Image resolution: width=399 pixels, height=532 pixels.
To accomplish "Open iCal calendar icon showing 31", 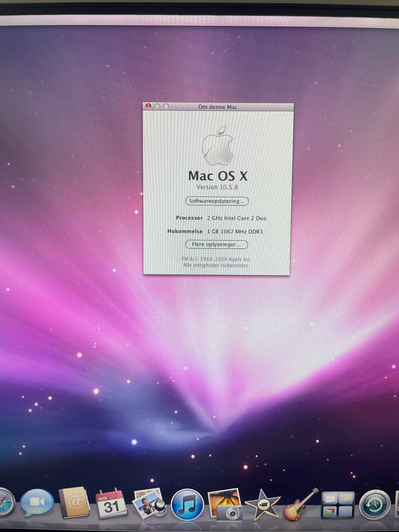I will click(x=111, y=503).
